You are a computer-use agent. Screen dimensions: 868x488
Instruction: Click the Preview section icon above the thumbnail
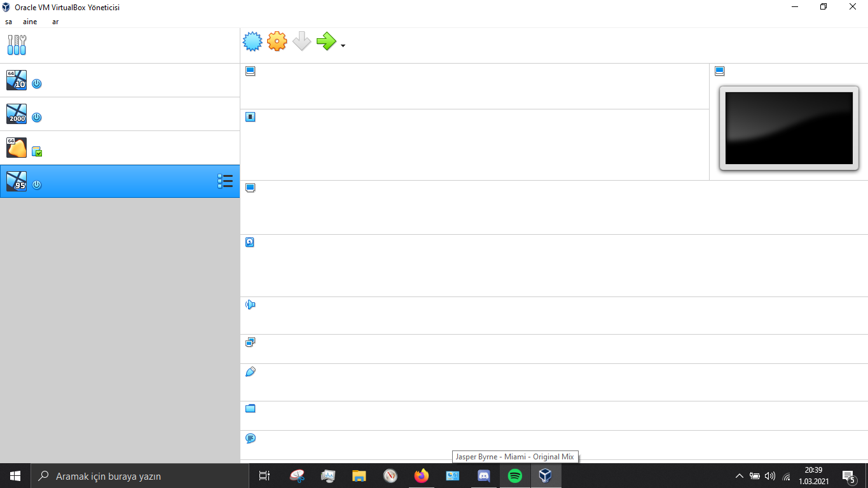pos(720,71)
